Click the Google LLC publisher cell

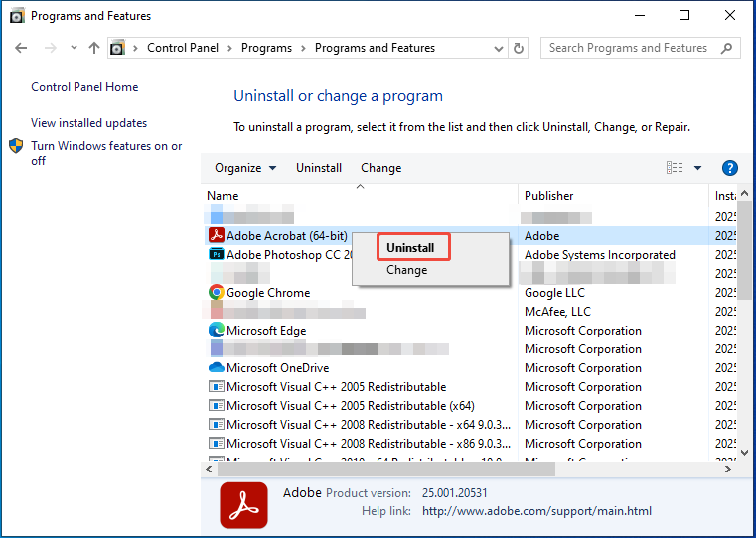554,293
